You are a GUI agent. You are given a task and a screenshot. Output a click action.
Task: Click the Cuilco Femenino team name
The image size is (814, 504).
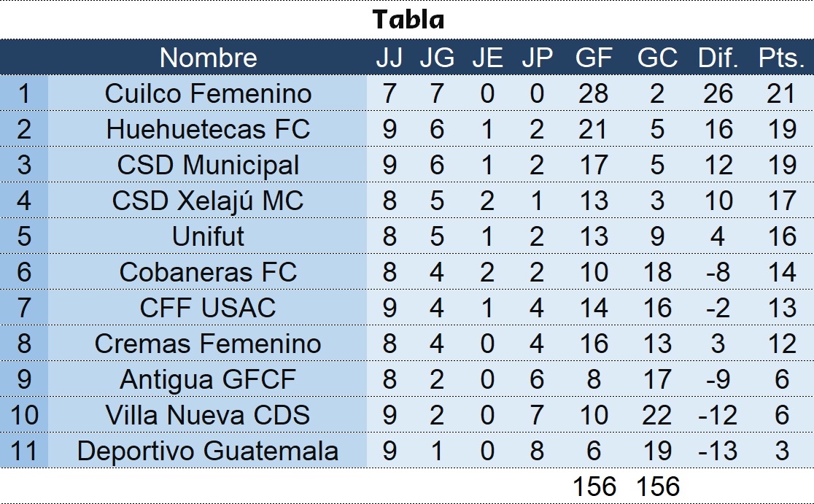(208, 93)
